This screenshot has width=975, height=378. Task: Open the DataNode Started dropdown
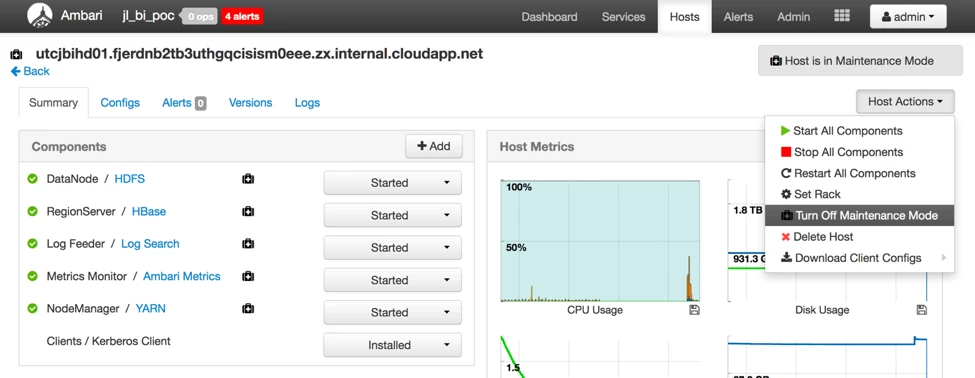[x=392, y=183]
